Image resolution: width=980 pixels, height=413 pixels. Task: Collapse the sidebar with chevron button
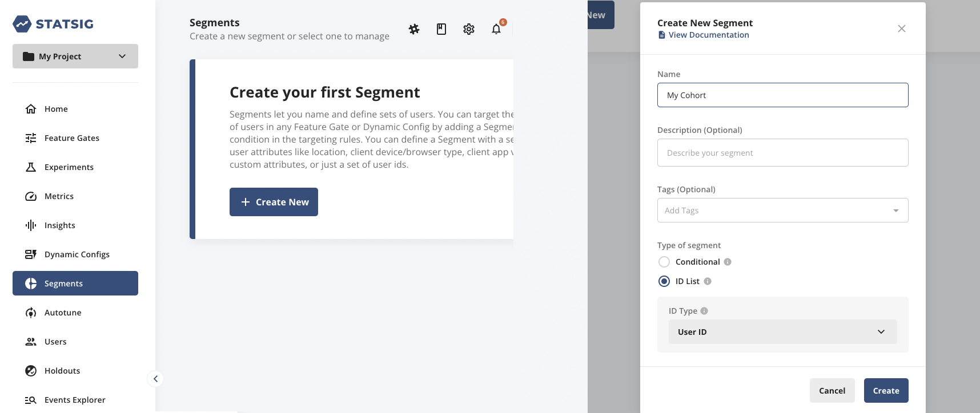pos(155,379)
